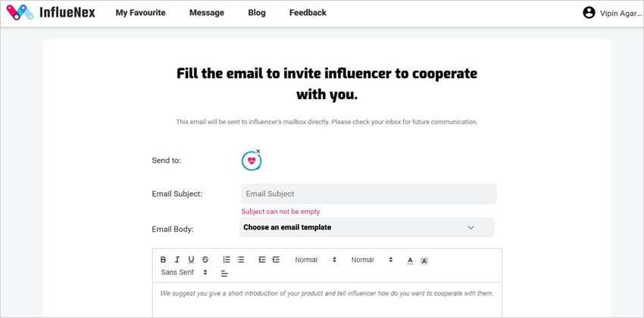The width and height of the screenshot is (644, 318).
Task: Open the text alignment options
Action: (224, 273)
